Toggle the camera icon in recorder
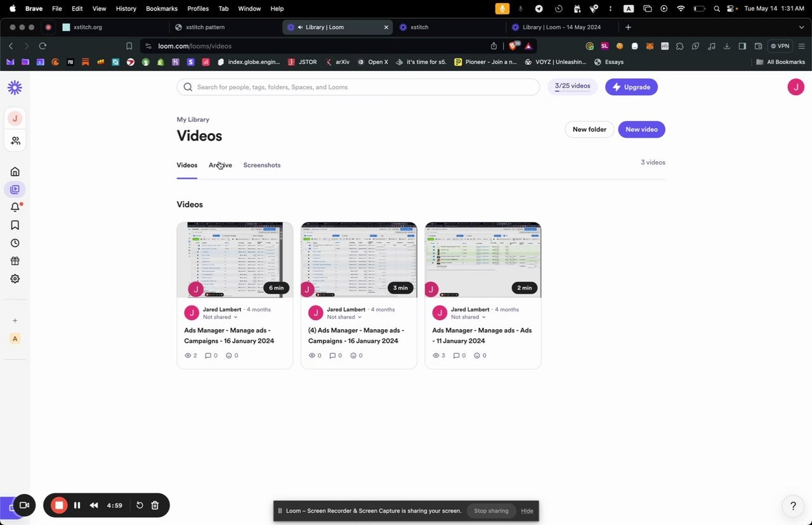This screenshot has width=812, height=525. click(24, 505)
